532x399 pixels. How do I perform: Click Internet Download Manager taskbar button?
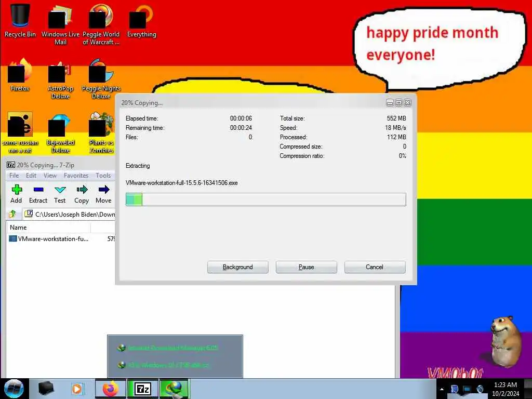[174, 389]
